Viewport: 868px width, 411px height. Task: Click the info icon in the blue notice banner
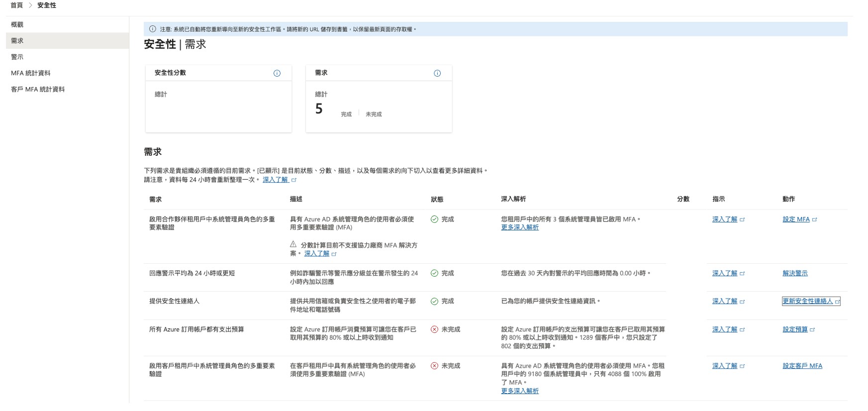pos(153,29)
